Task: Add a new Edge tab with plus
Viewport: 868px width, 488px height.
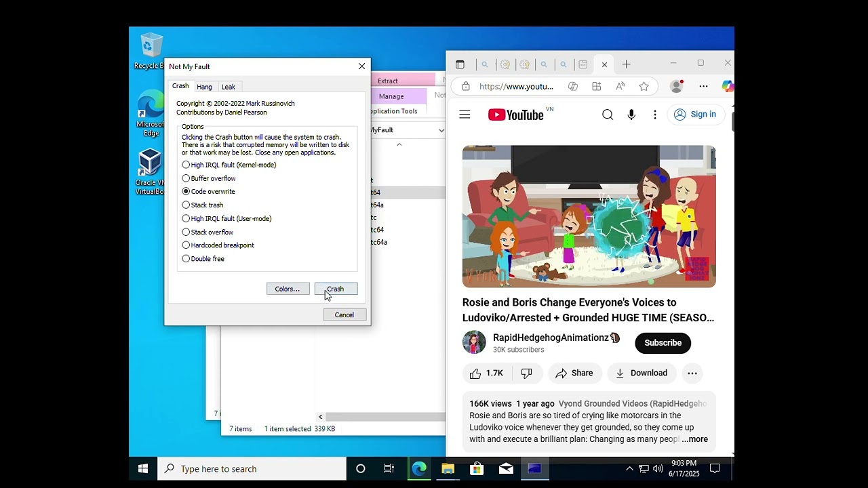Action: (x=627, y=64)
